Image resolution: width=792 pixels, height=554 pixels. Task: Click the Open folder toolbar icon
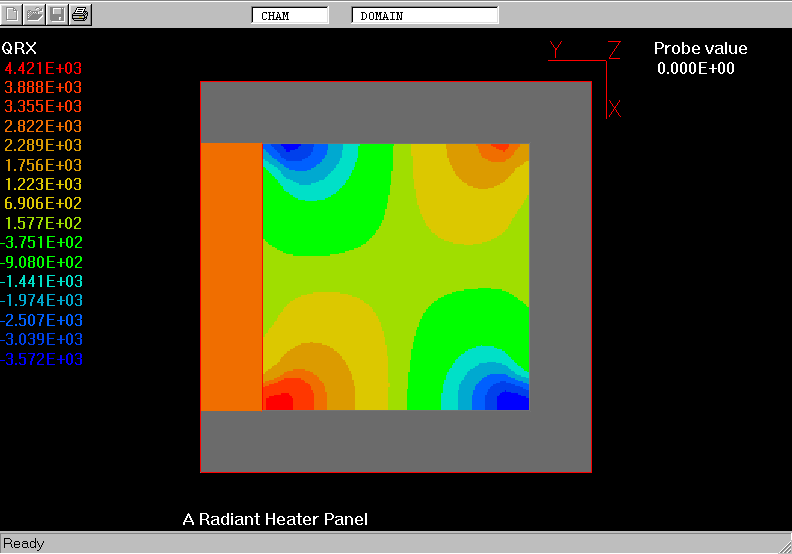pyautogui.click(x=35, y=14)
